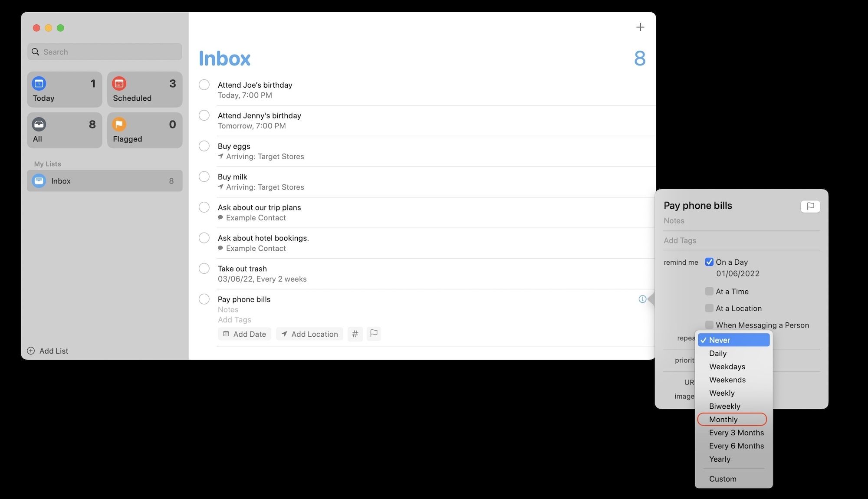This screenshot has width=868, height=499.
Task: Select Monthly in the repeat menu
Action: point(723,419)
